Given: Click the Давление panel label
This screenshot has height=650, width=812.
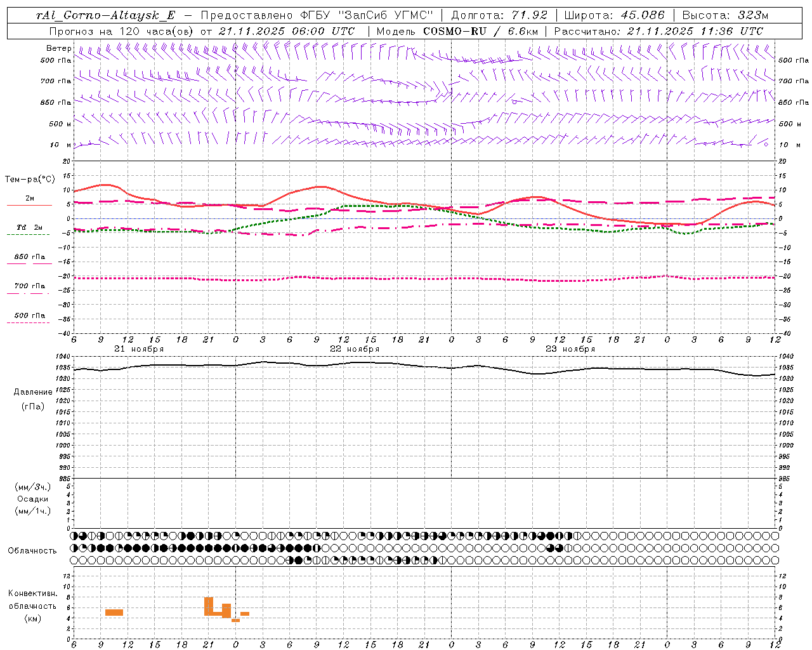Looking at the screenshot, I should (x=32, y=392).
